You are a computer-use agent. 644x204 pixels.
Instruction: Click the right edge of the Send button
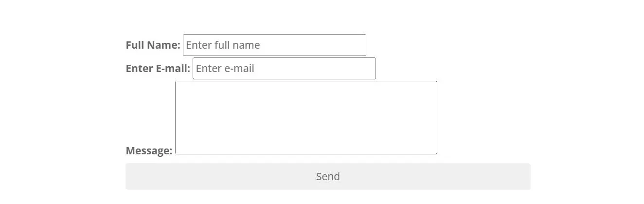click(528, 176)
